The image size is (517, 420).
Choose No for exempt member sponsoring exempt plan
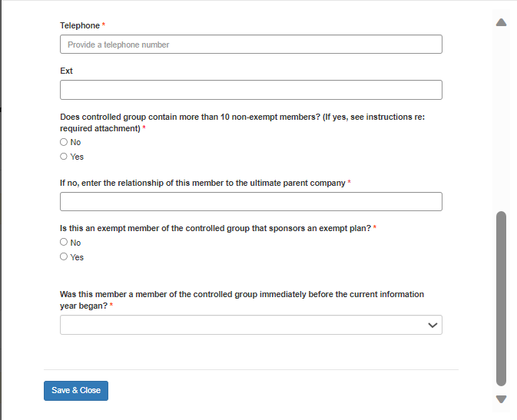[x=64, y=243]
